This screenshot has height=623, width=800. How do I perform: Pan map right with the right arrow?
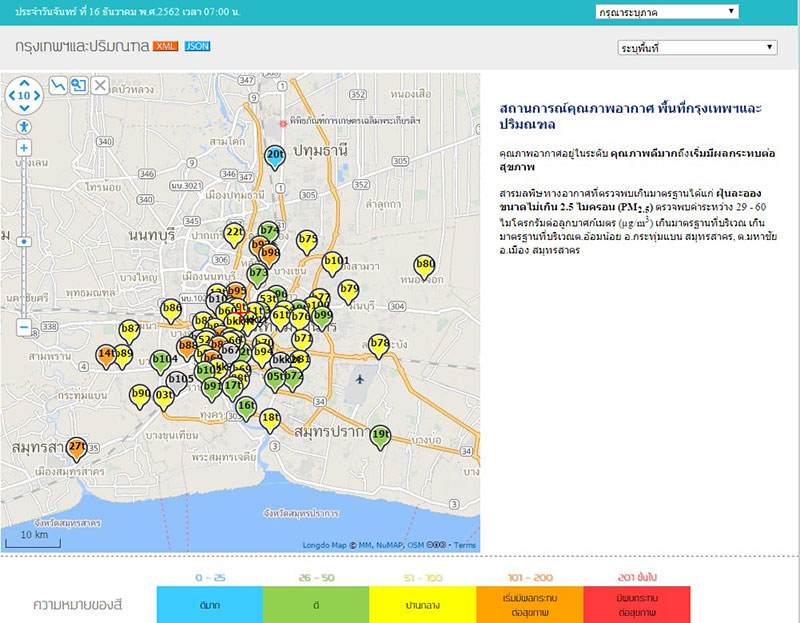tap(39, 96)
